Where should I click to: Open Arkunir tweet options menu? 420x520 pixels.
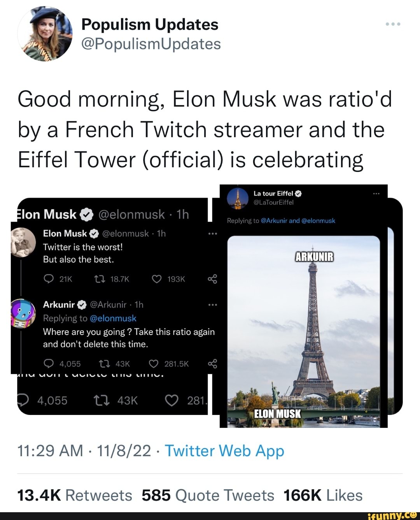click(213, 305)
